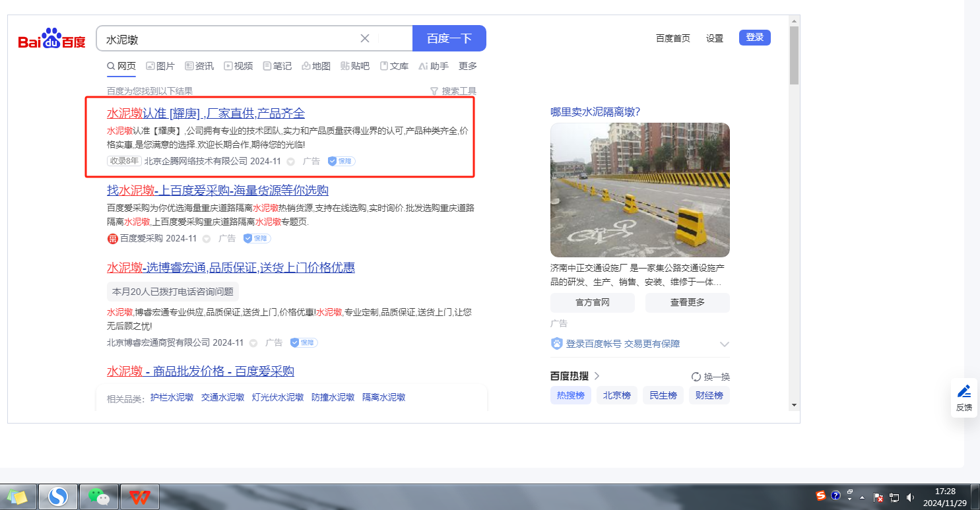Click the volume speaker tray icon
Viewport: 980px width, 510px height.
(x=911, y=497)
